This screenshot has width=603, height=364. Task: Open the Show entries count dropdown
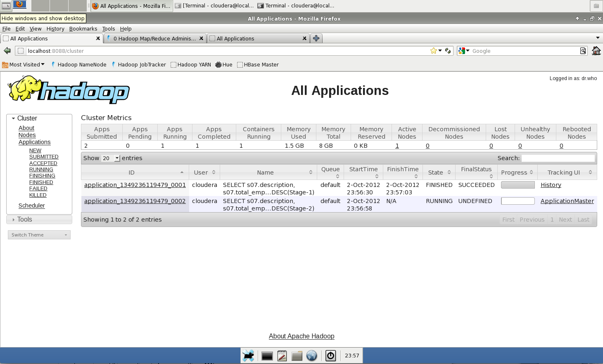tap(111, 158)
